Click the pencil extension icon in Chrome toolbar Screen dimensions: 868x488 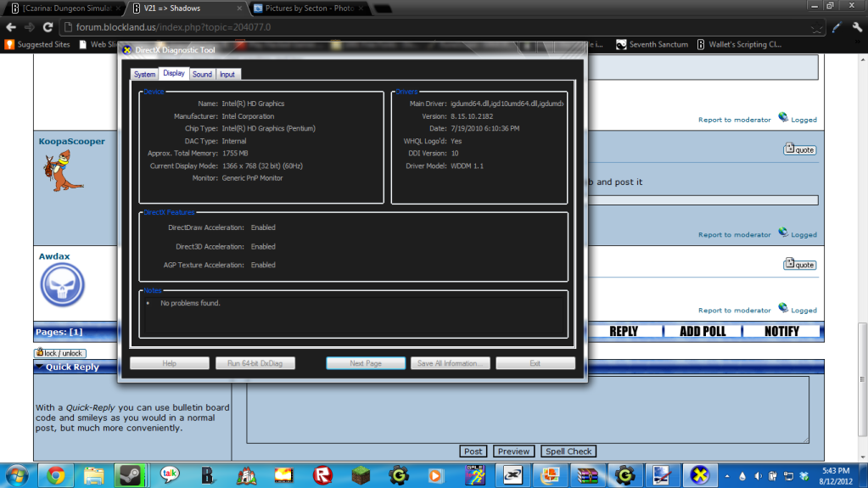[837, 27]
